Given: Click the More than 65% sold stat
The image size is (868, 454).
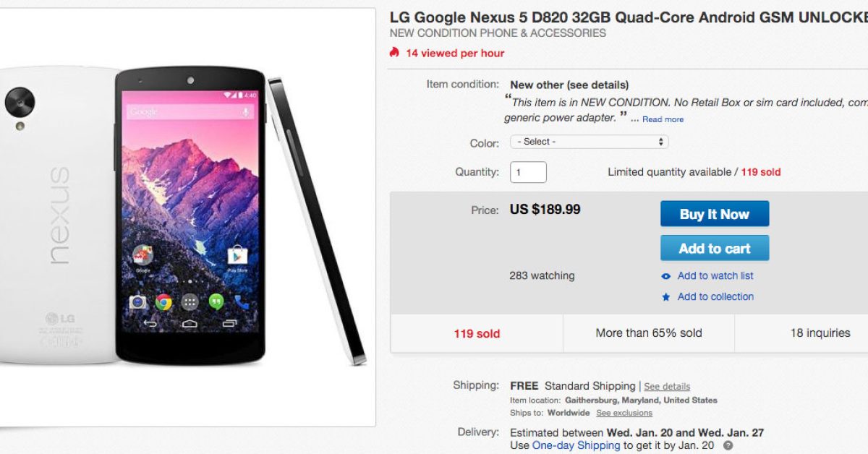Looking at the screenshot, I should click(648, 333).
